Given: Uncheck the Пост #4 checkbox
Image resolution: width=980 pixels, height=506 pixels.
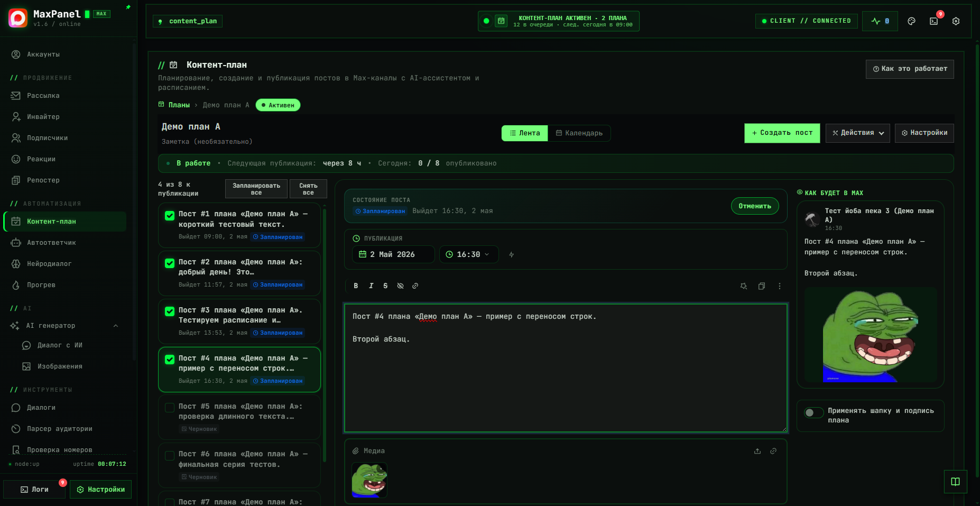Looking at the screenshot, I should 170,360.
